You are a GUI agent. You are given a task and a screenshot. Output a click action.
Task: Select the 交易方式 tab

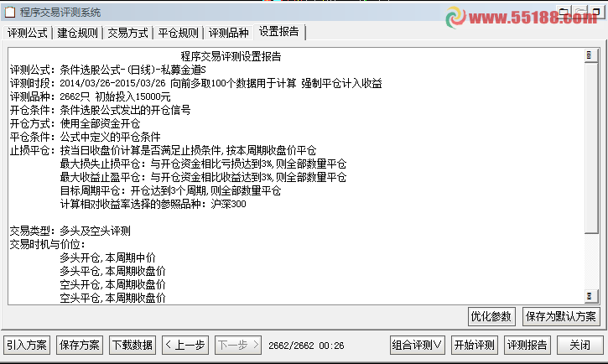coord(128,33)
